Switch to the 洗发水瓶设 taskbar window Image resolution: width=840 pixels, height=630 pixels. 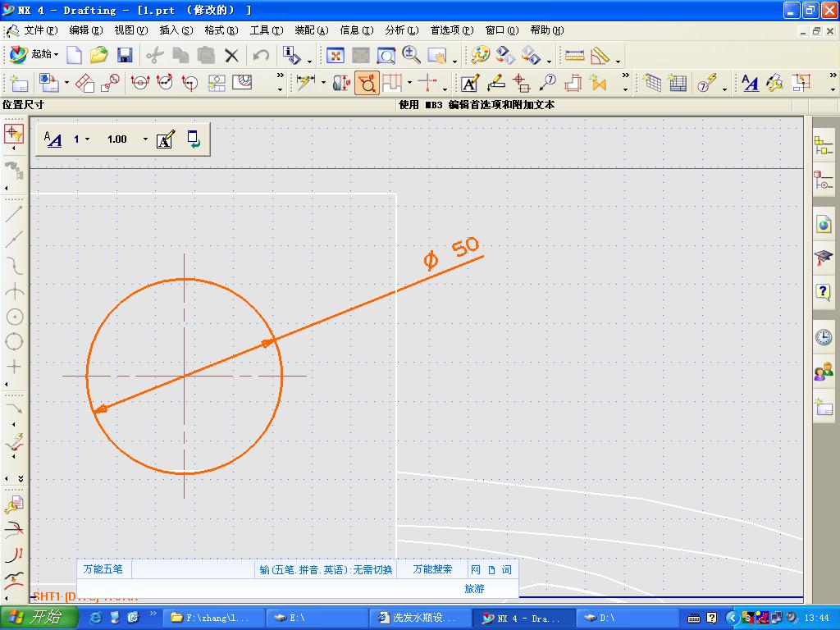(420, 618)
